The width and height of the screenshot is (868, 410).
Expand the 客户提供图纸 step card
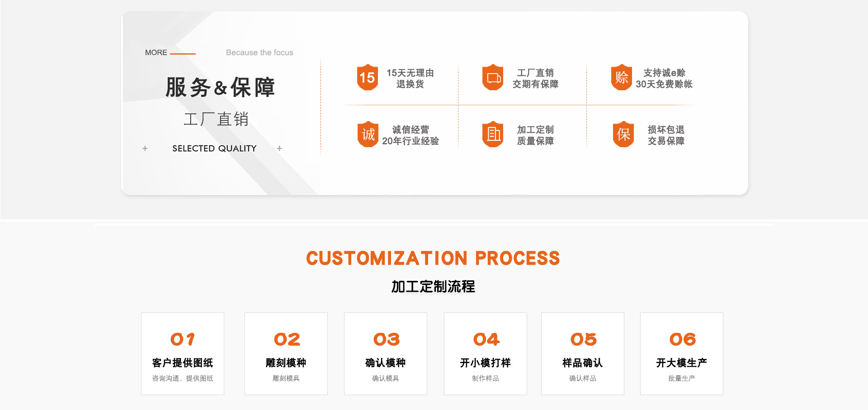(182, 354)
